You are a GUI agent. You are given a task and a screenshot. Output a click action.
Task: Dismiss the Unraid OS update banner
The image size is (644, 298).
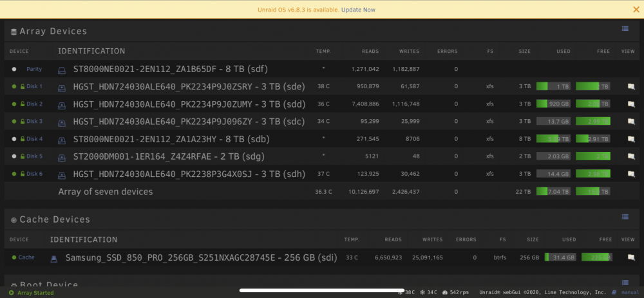(x=636, y=10)
